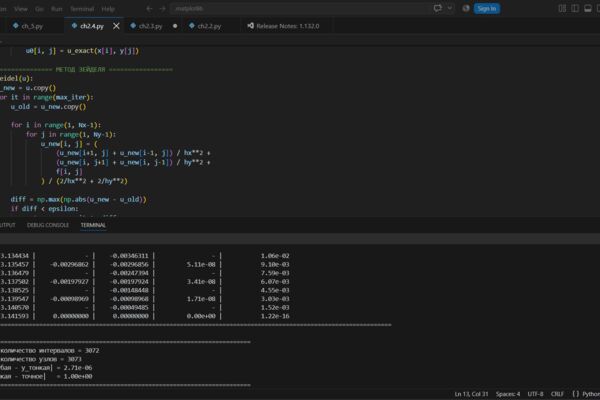This screenshot has width=600, height=400.
Task: Click the количество интервалов = 3072 line
Action: click(x=50, y=351)
